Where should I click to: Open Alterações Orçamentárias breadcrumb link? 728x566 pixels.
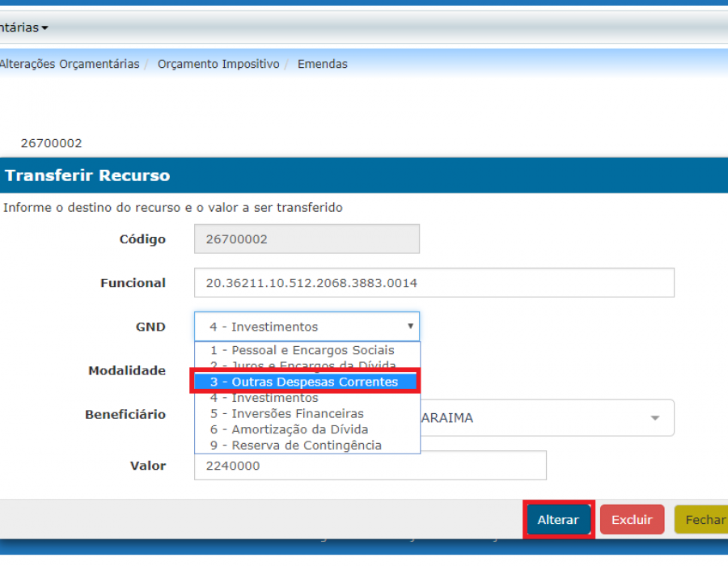(x=70, y=64)
